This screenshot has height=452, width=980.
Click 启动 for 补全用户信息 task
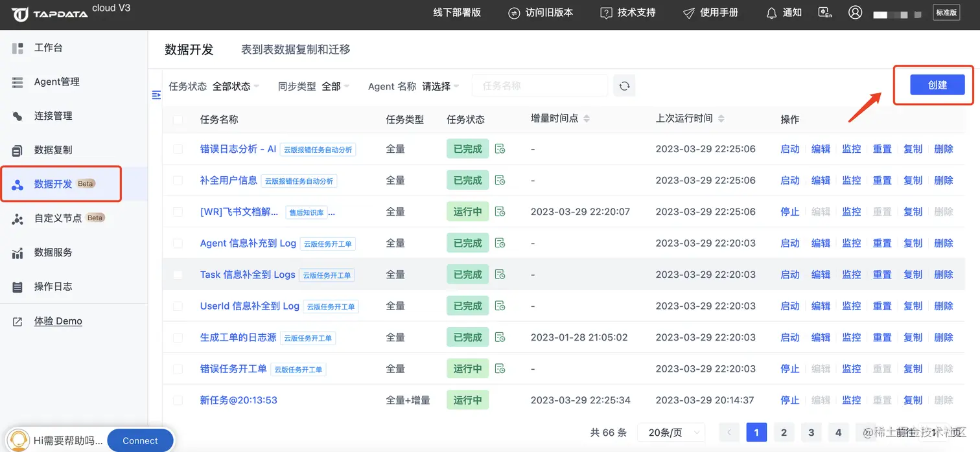tap(790, 181)
